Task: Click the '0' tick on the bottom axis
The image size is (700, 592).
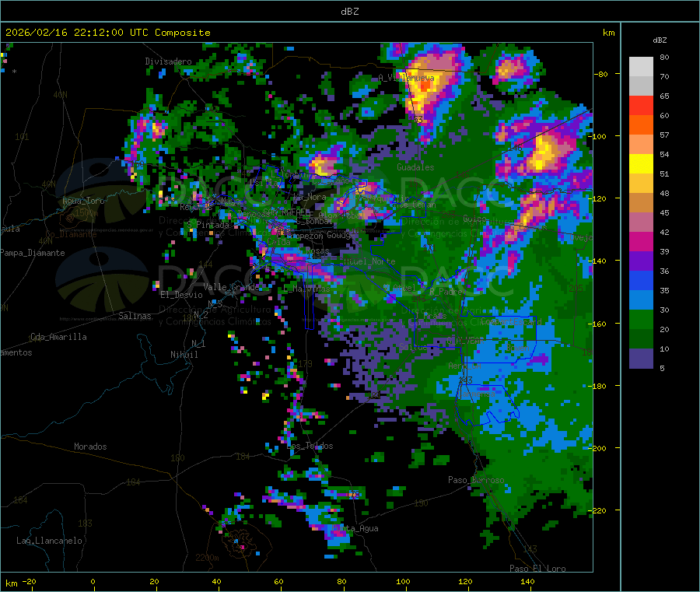Action: (x=93, y=581)
